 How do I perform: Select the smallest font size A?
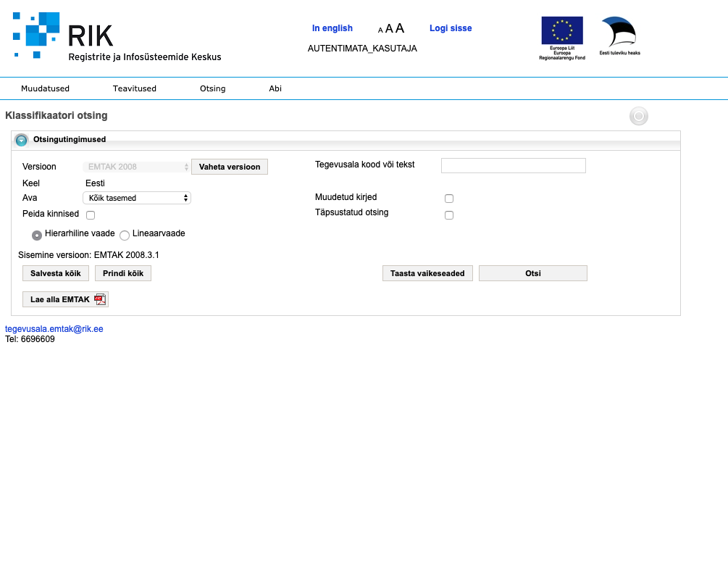pos(380,30)
